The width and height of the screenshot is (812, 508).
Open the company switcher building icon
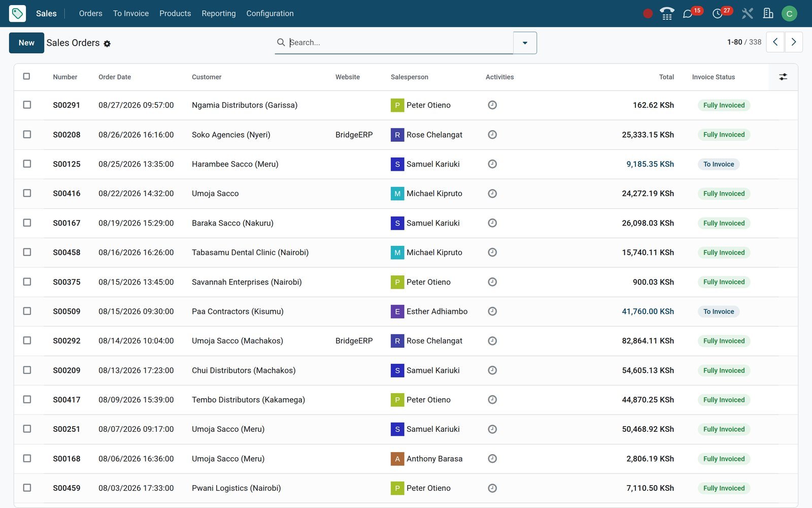768,14
